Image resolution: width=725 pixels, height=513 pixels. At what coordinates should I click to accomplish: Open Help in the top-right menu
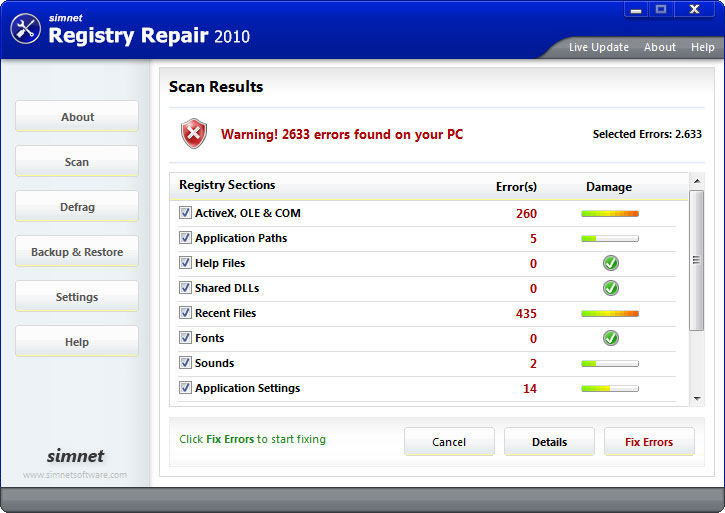tap(702, 47)
